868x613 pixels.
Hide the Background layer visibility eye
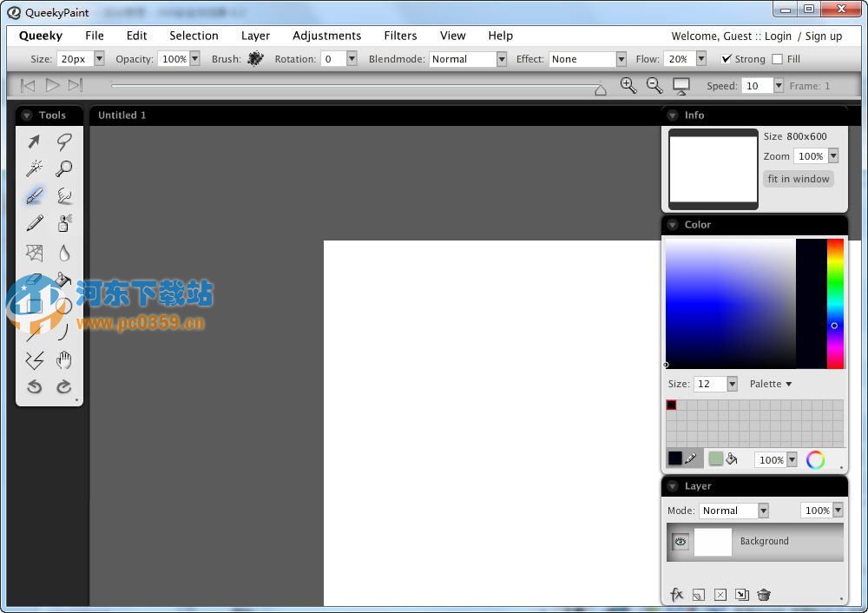point(681,541)
